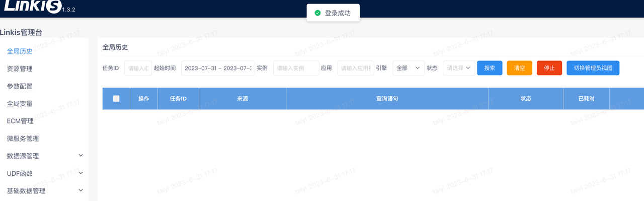
Task: Click the red 停止 button
Action: pos(549,68)
